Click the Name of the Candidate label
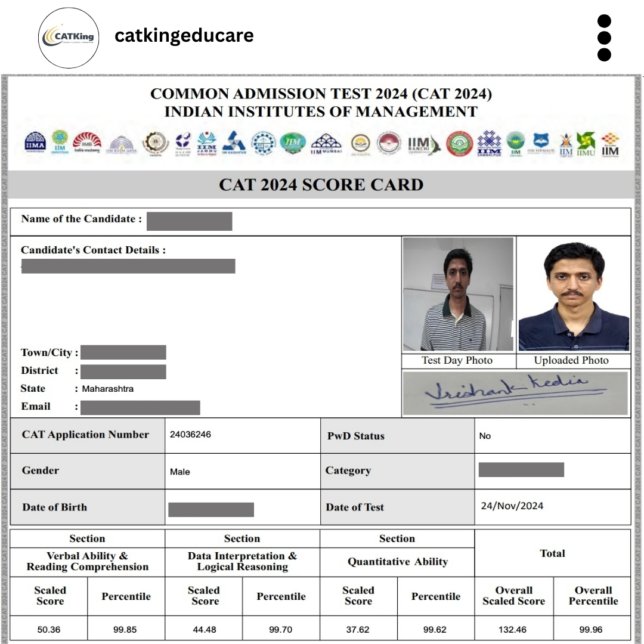Viewport: 644px width, 644px height. pos(81,219)
